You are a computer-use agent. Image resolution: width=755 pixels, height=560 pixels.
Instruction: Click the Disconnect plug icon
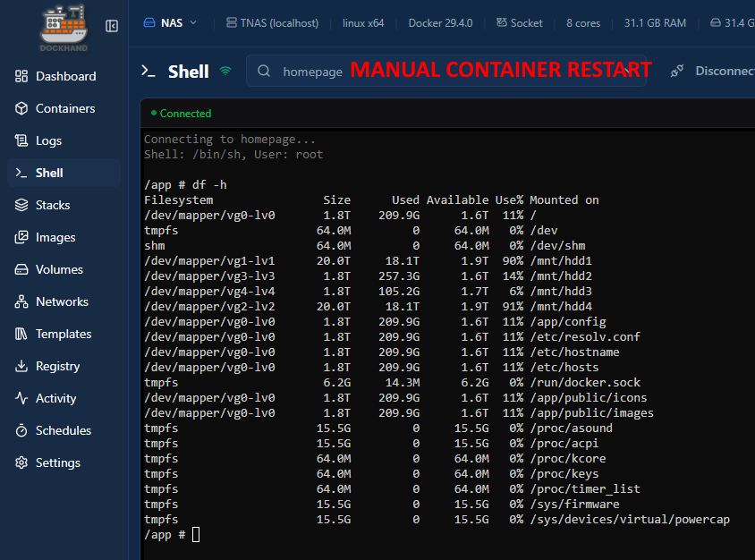pyautogui.click(x=677, y=72)
